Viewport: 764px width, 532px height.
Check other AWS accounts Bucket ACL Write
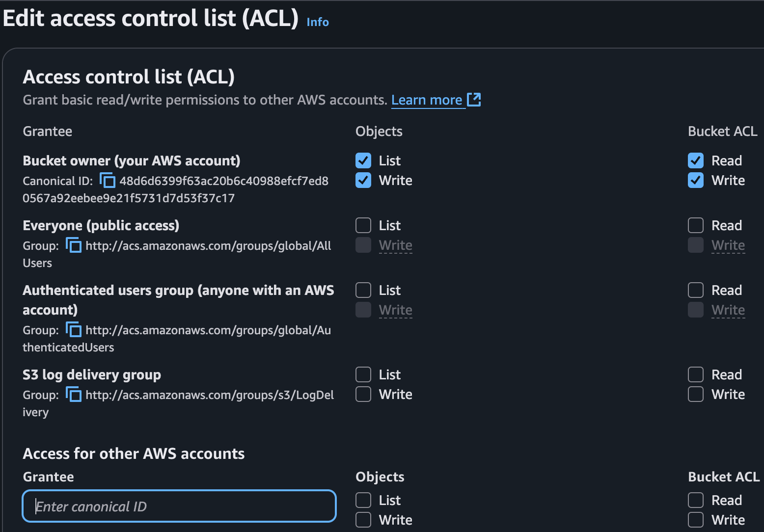pyautogui.click(x=696, y=520)
